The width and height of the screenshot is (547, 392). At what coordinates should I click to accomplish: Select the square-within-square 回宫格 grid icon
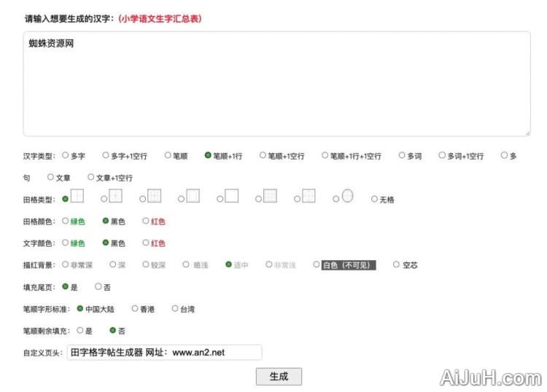coord(193,196)
